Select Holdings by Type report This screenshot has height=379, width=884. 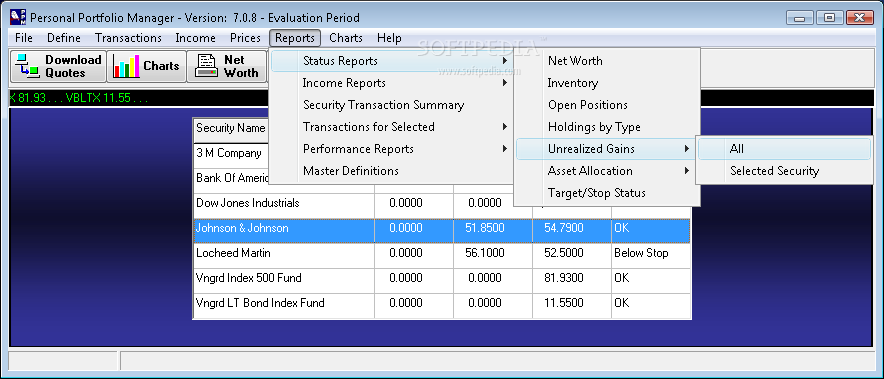click(607, 127)
